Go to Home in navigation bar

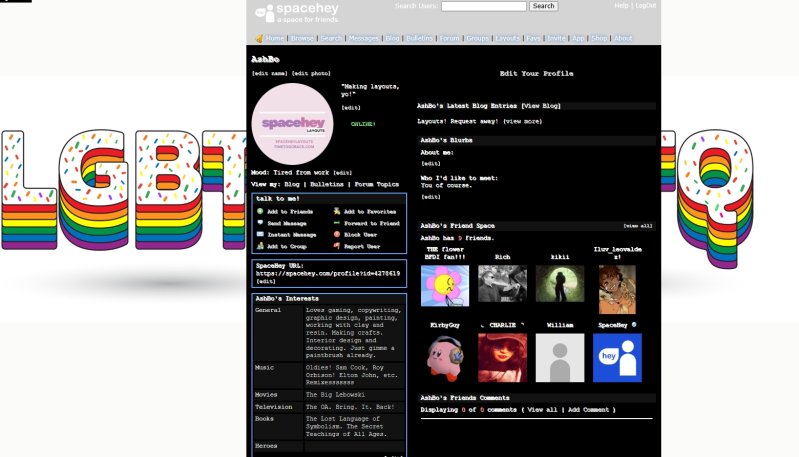coord(275,38)
